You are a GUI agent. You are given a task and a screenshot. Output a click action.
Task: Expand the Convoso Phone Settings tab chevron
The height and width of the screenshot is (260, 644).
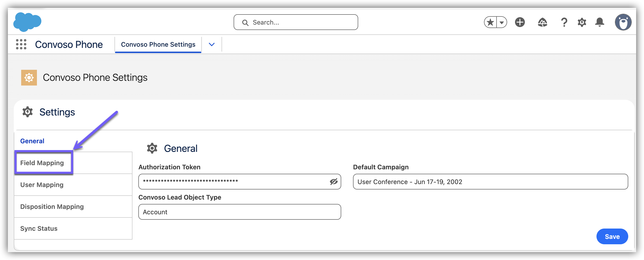coord(211,44)
